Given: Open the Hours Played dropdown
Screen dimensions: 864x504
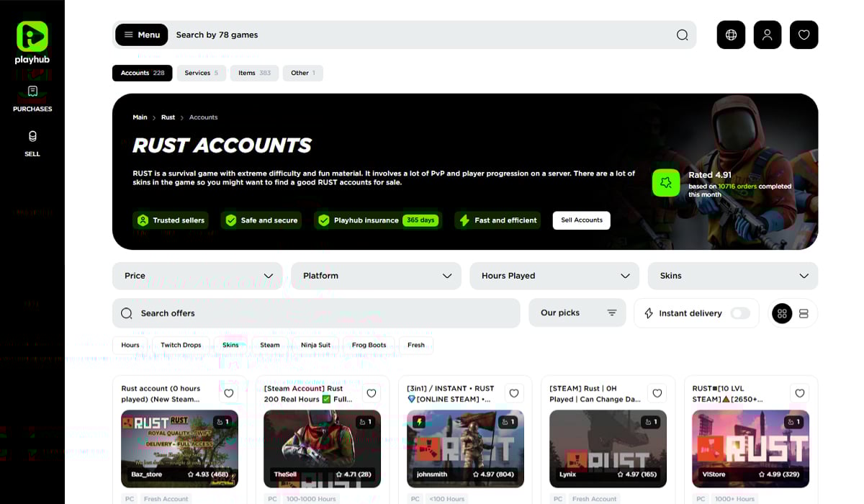Looking at the screenshot, I should pos(554,276).
